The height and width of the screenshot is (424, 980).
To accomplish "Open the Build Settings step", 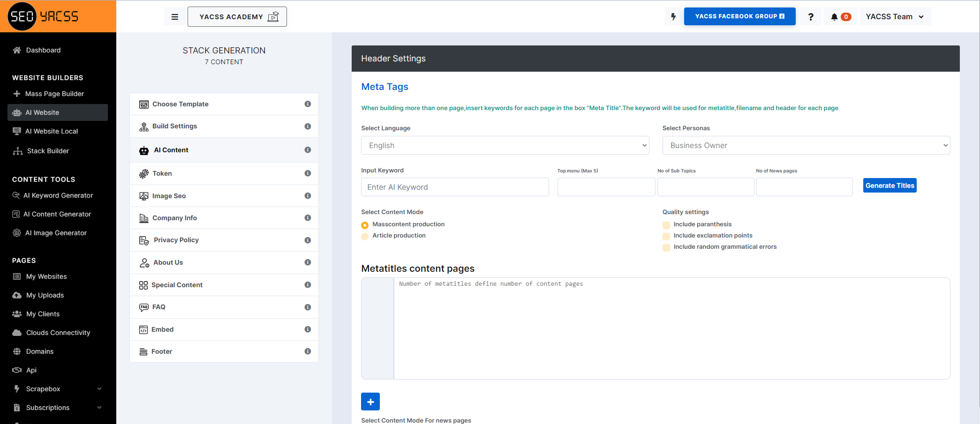I will click(x=224, y=126).
